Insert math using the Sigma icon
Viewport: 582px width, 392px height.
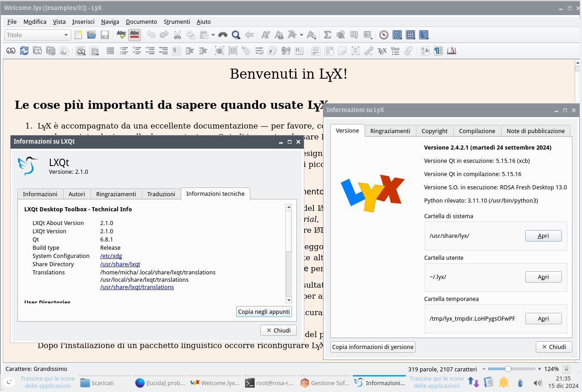328,35
